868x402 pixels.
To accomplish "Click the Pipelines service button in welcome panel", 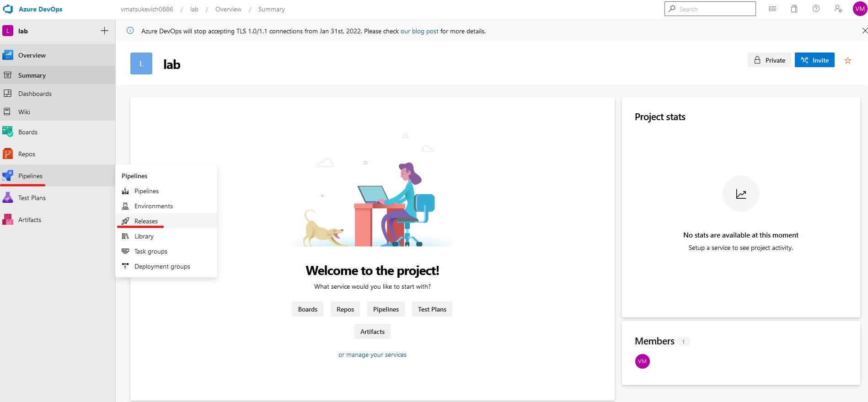I will [386, 309].
